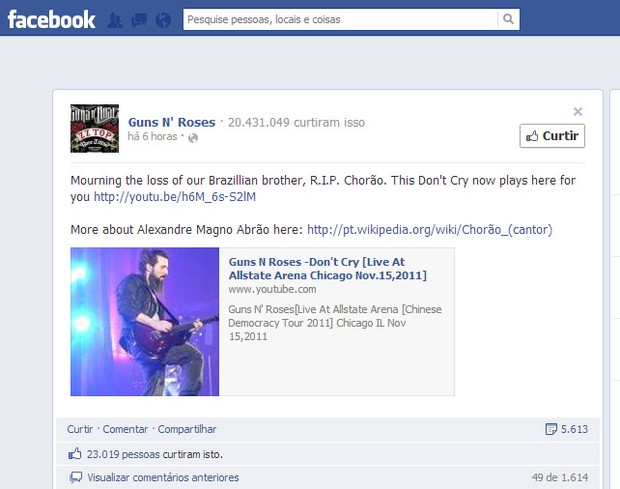Open the pt.wikipedia.org Chorão link
620x489 pixels.
point(430,229)
